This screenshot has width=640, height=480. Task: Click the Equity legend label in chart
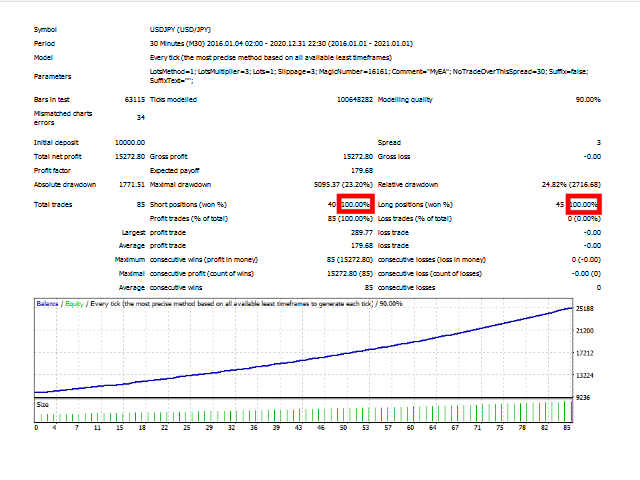[x=74, y=304]
